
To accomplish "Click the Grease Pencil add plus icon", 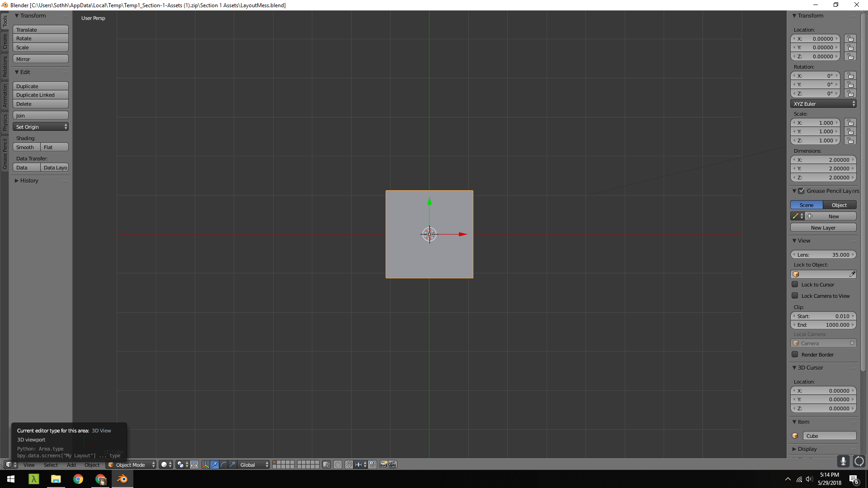I will (810, 216).
